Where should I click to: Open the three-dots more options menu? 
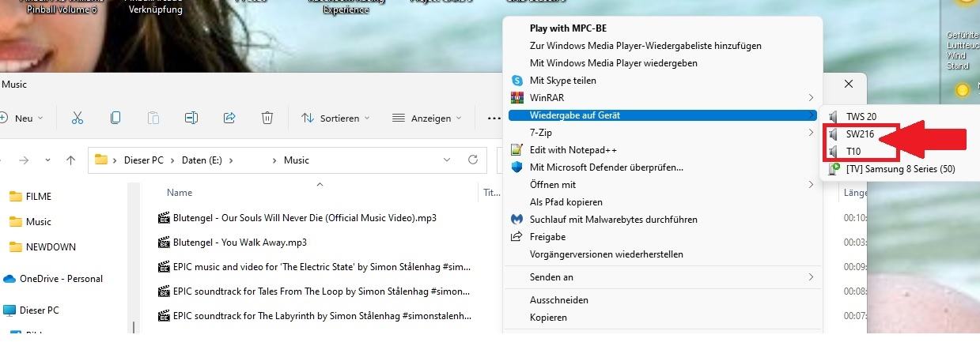(x=494, y=118)
